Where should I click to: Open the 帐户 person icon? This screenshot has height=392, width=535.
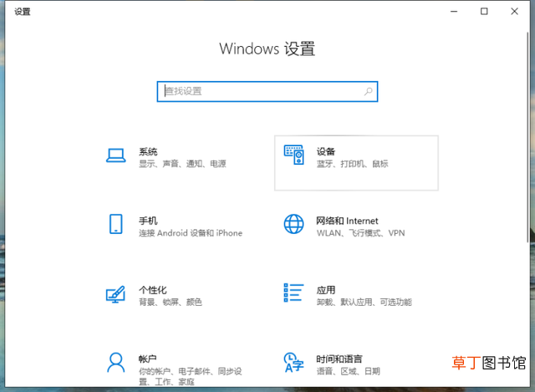116,362
